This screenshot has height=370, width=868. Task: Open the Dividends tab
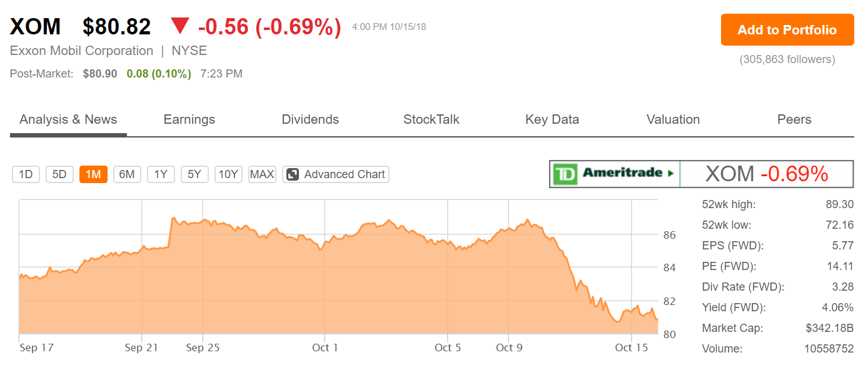coord(310,119)
